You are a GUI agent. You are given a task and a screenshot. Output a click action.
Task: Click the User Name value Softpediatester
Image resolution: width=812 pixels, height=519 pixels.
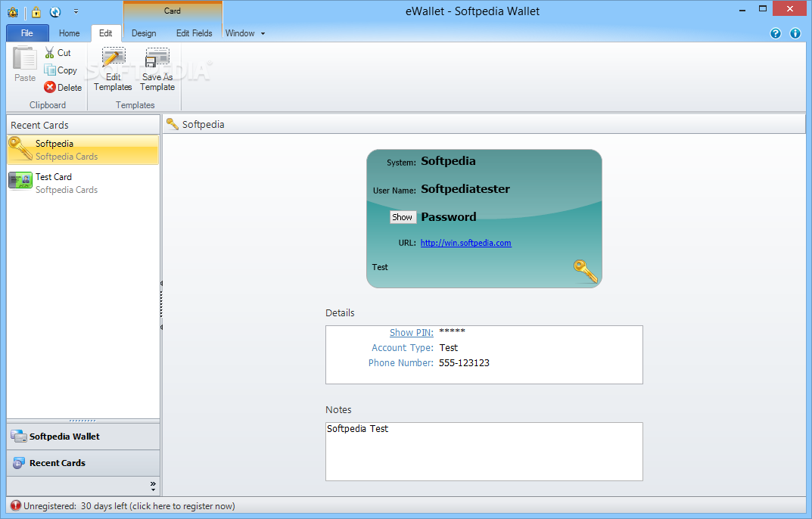pos(465,189)
